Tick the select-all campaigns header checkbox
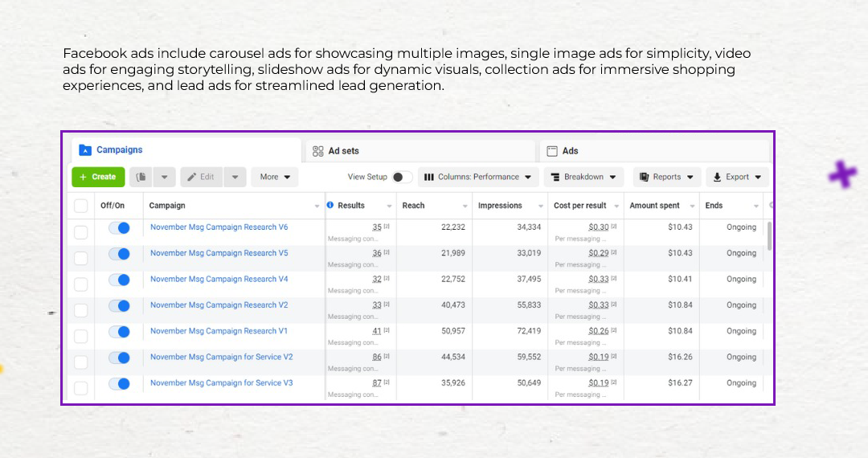Image resolution: width=868 pixels, height=458 pixels. click(x=81, y=207)
